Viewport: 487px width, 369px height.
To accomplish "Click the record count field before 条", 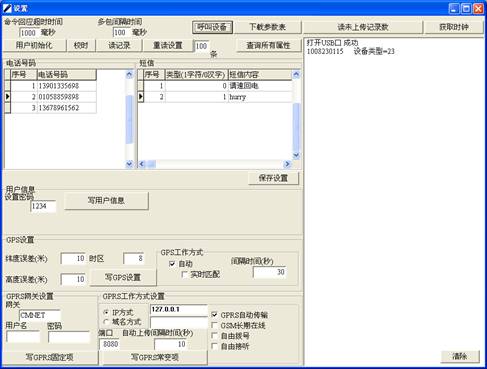I will point(202,46).
